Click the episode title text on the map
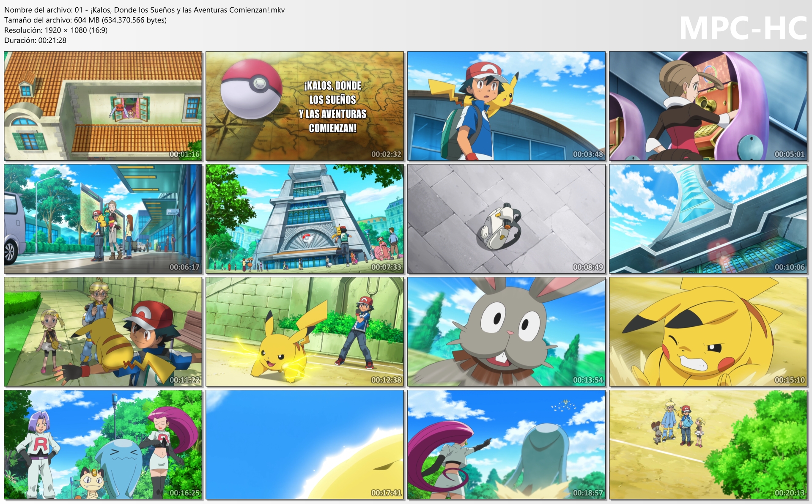This screenshot has width=812, height=504. point(333,107)
